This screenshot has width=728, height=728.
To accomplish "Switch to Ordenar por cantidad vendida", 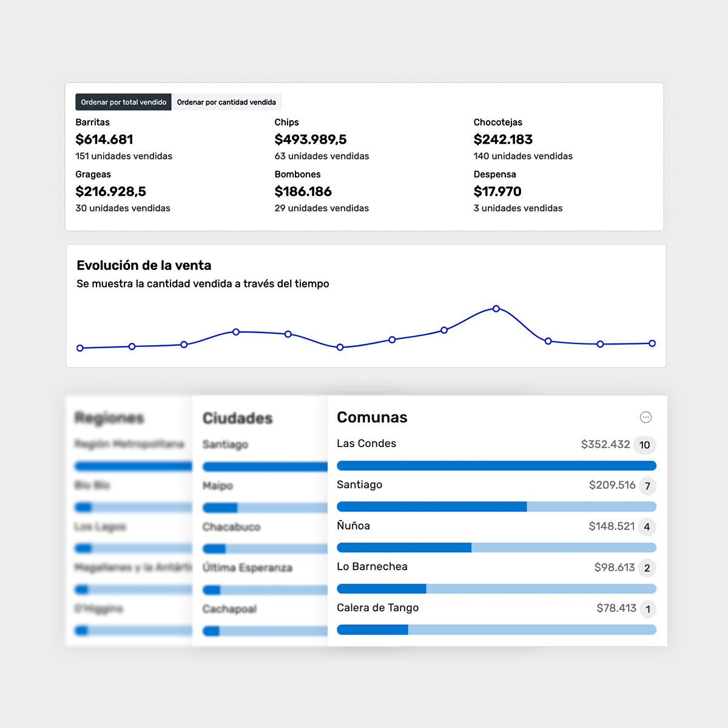I will [x=226, y=102].
